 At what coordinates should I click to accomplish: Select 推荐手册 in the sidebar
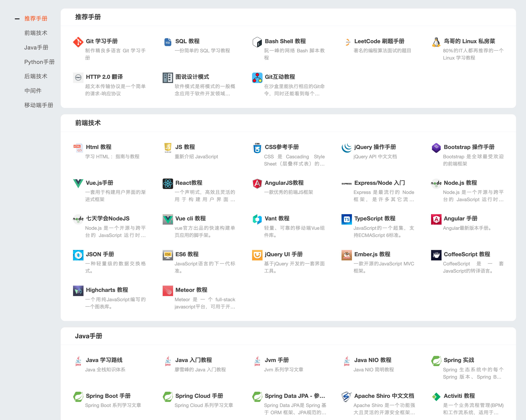click(x=36, y=18)
